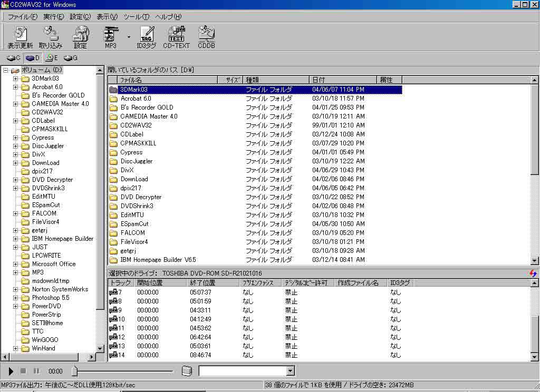Sort by 種類 column header
The width and height of the screenshot is (540, 392).
pyautogui.click(x=276, y=80)
